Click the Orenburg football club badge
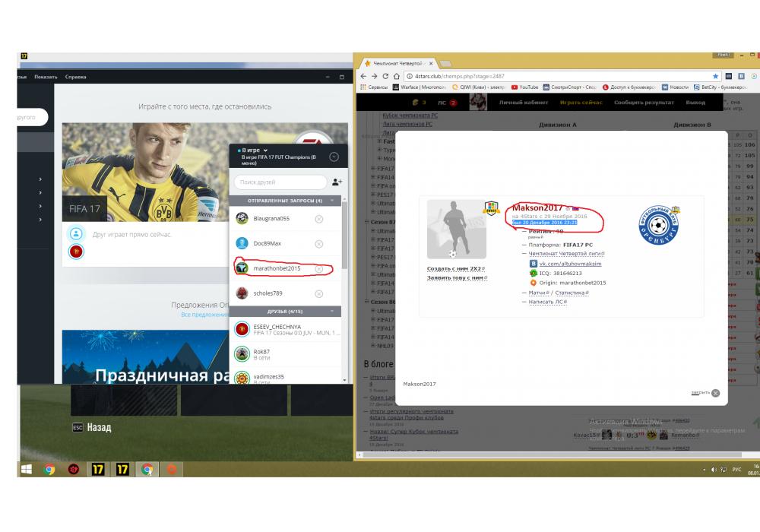Screen dimensions: 760x532 tap(658, 225)
